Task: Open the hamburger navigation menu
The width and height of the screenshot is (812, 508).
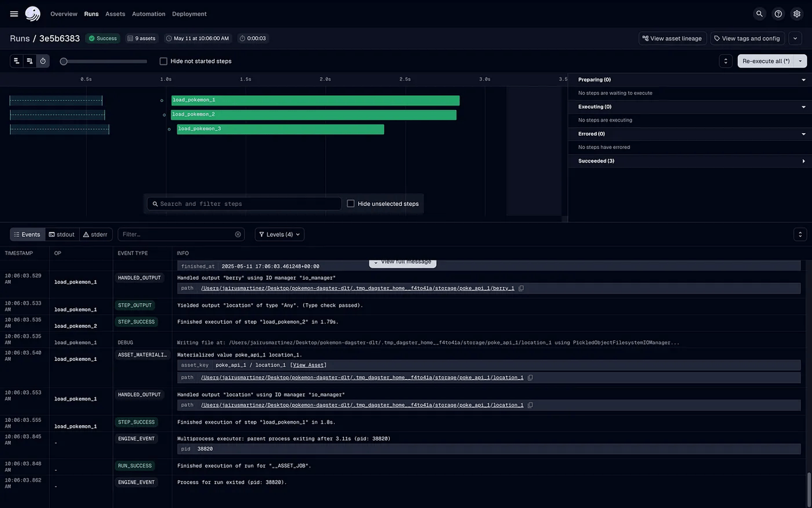Action: point(14,14)
